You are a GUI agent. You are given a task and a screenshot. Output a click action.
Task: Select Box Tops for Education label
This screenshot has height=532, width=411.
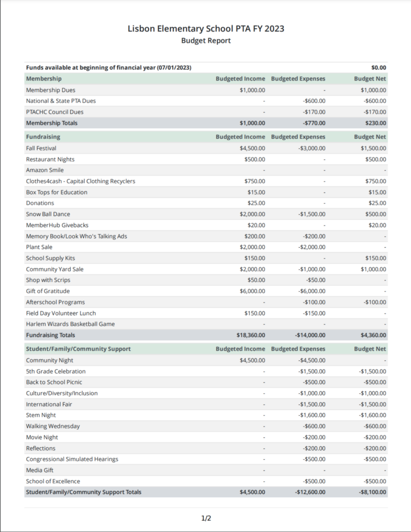57,192
